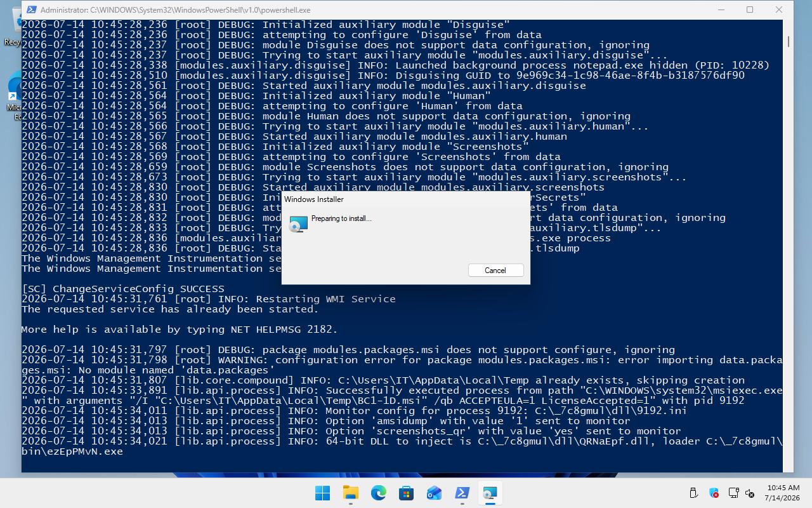The width and height of the screenshot is (812, 508).
Task: Click the 'screenshots_qr' option log line
Action: coord(351,431)
